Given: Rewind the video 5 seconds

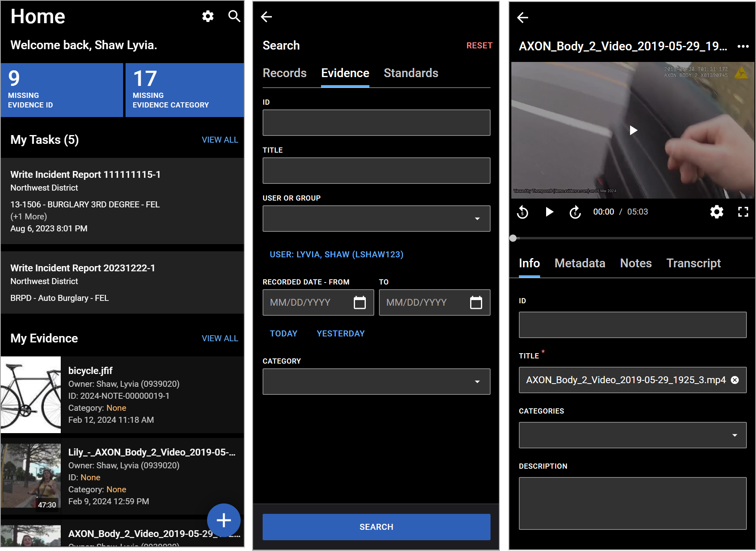Looking at the screenshot, I should 522,212.
